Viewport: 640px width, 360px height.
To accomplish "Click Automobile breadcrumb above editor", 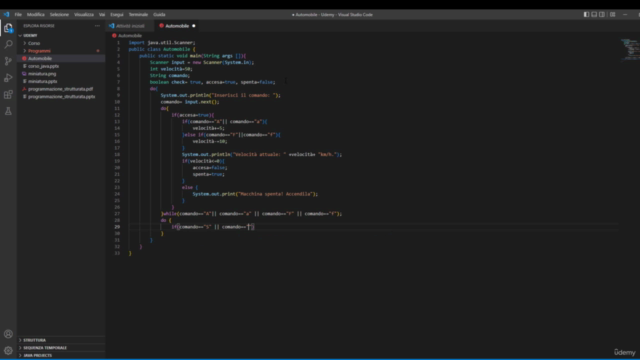I will coord(130,36).
